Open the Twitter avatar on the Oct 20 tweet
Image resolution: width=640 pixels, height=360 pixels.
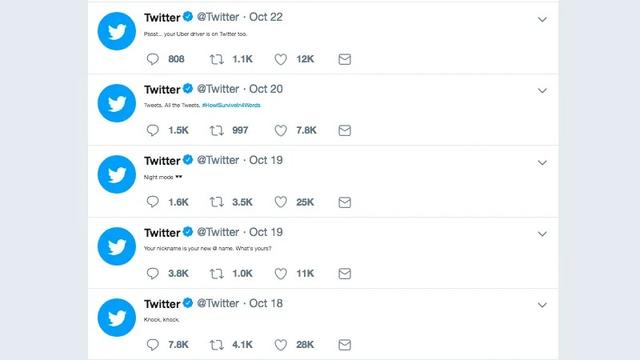[117, 103]
